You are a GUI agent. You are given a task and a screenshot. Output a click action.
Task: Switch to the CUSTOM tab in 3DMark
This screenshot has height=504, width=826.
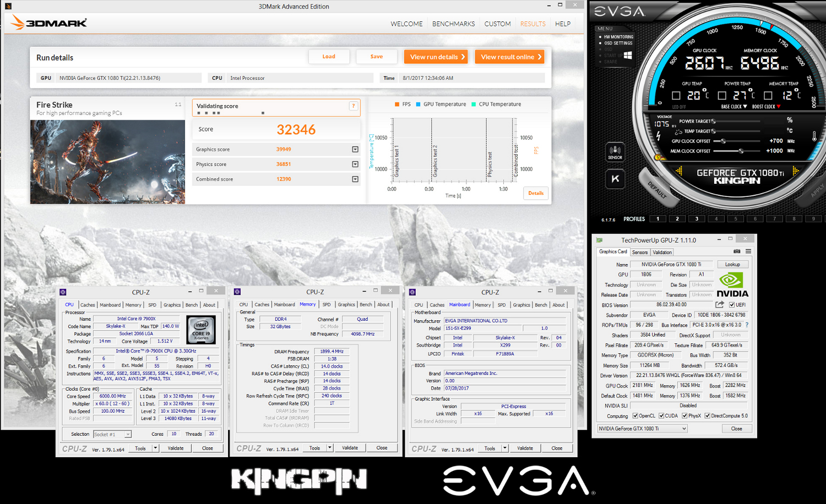point(497,24)
